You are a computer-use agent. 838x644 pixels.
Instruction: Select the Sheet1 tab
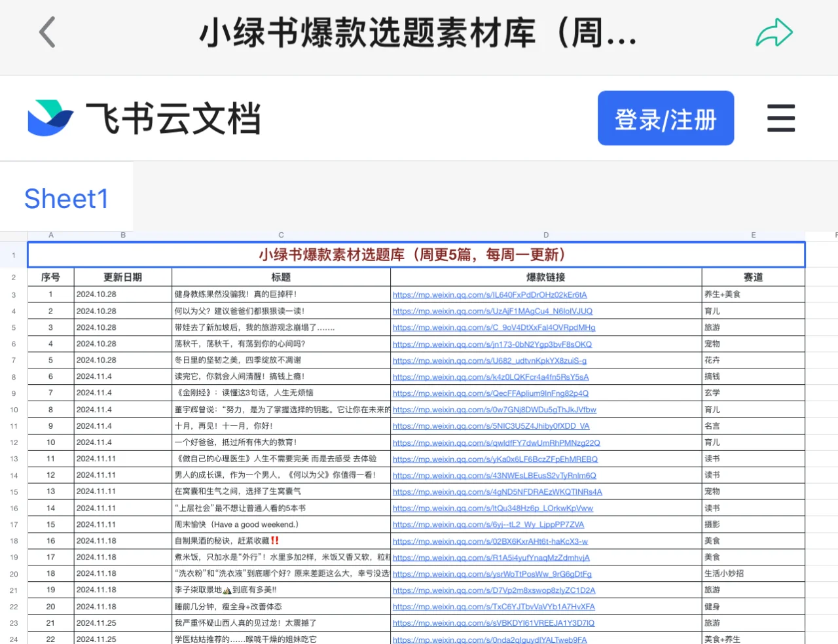tap(66, 198)
